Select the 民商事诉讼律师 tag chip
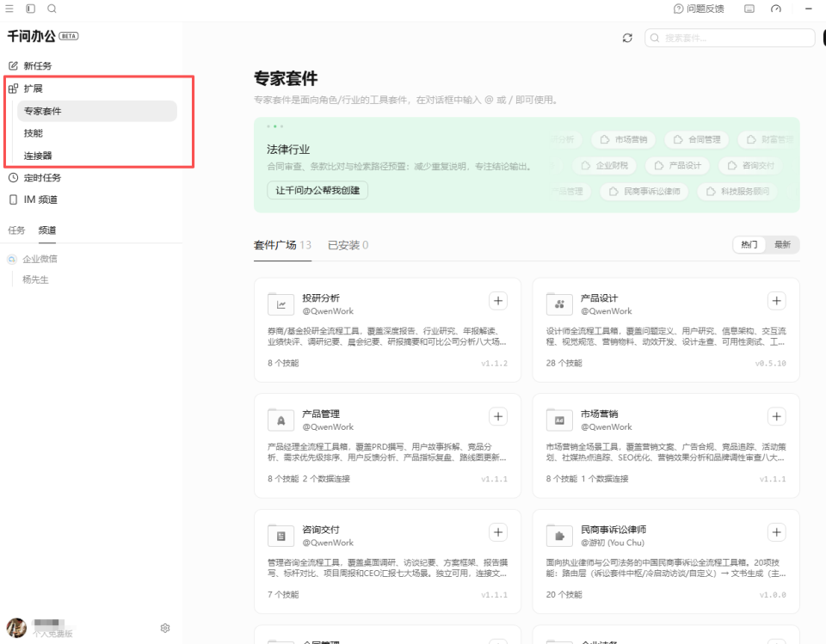 (644, 191)
